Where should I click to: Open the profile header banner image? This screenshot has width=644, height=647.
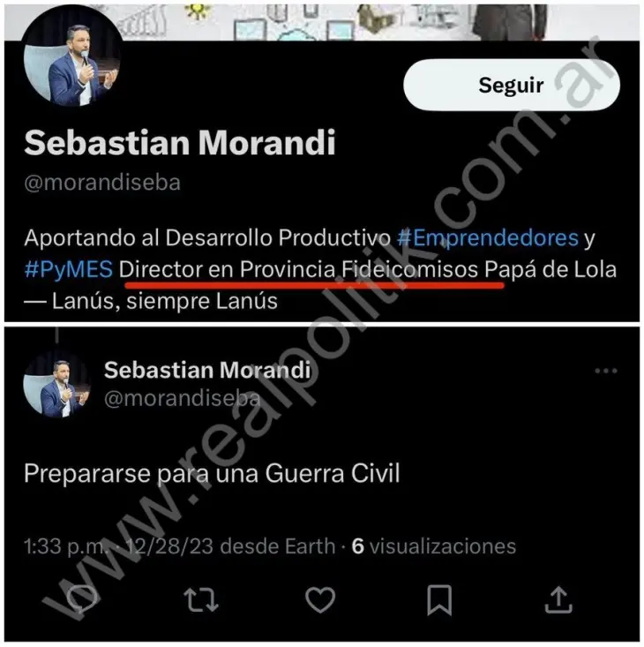tap(322, 22)
